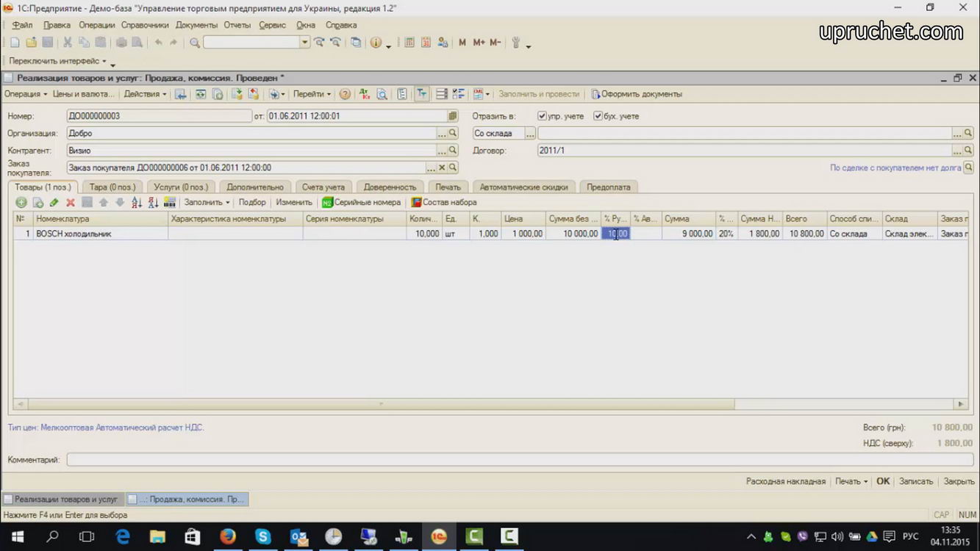The width and height of the screenshot is (980, 551).
Task: Open the Перейти dropdown
Action: [312, 94]
